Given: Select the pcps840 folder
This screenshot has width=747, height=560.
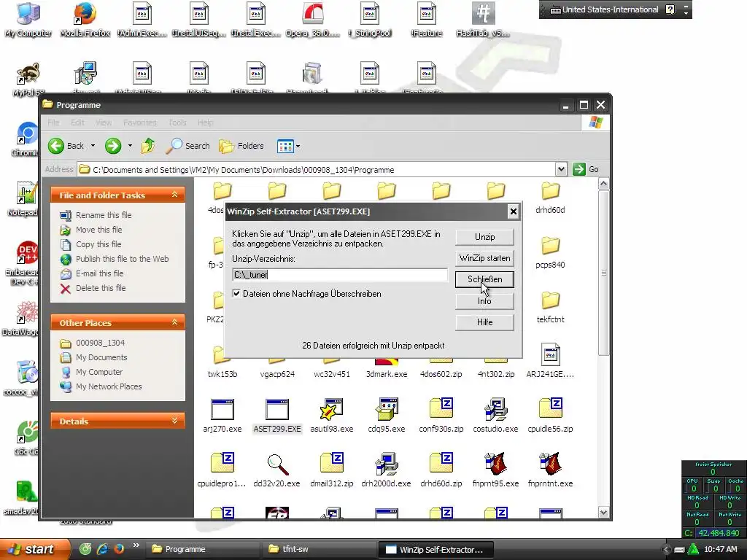Looking at the screenshot, I should (x=550, y=246).
